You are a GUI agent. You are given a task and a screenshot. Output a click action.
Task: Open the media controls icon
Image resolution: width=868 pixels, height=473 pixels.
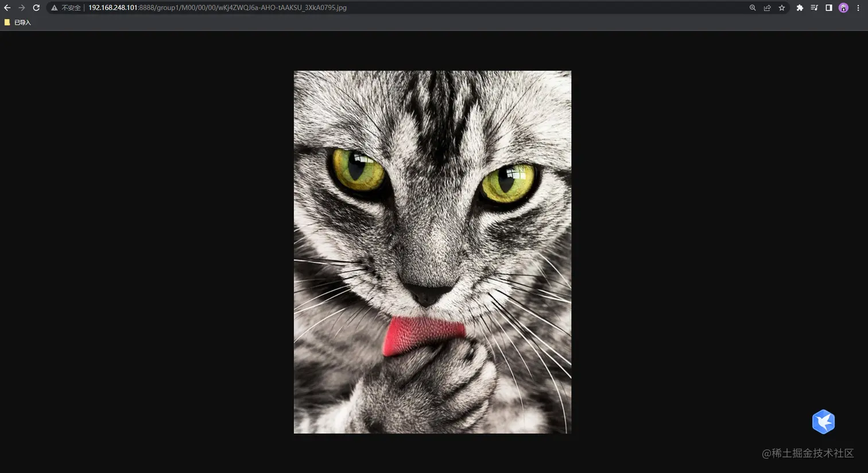coord(814,7)
